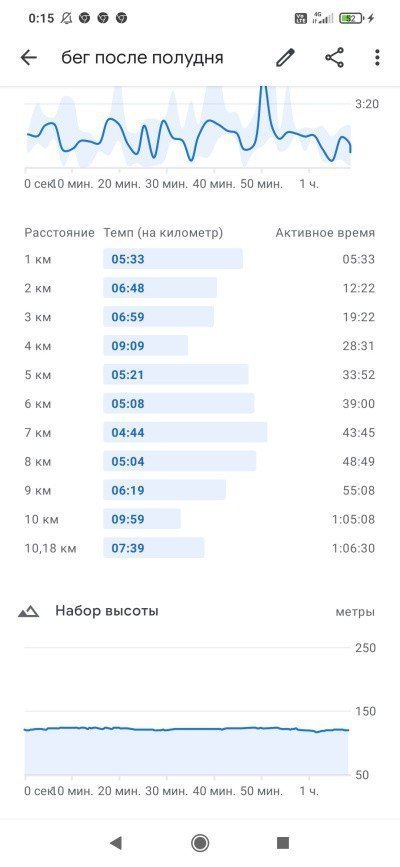Viewport: 400px width, 867px height.
Task: Select the 7 км pace bar 04:44
Action: coord(185,432)
